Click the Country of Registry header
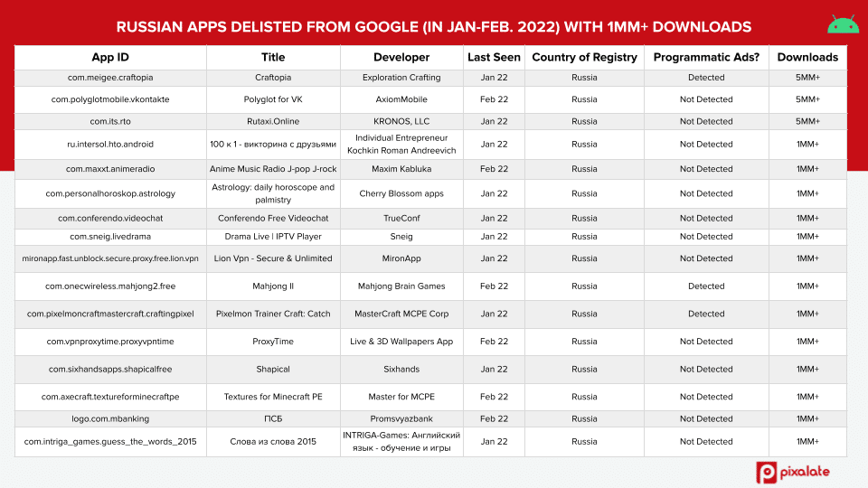Viewport: 868px width, 488px height. click(x=584, y=57)
